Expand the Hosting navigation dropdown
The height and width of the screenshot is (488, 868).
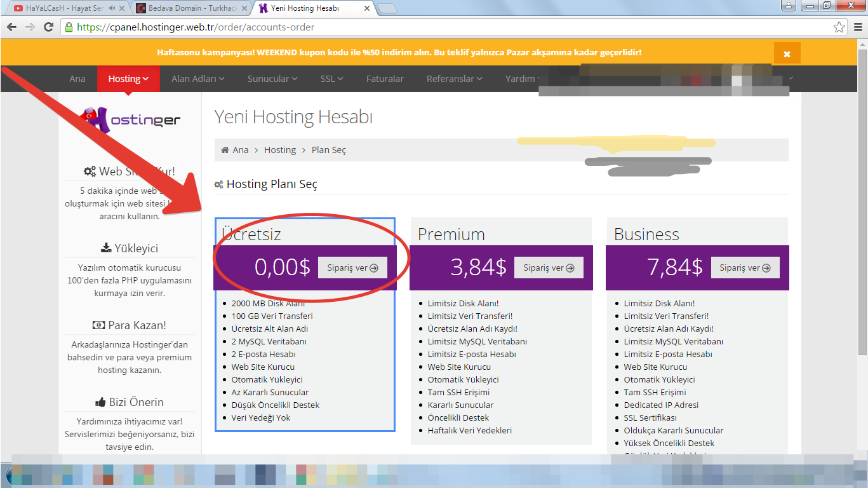[x=128, y=79]
